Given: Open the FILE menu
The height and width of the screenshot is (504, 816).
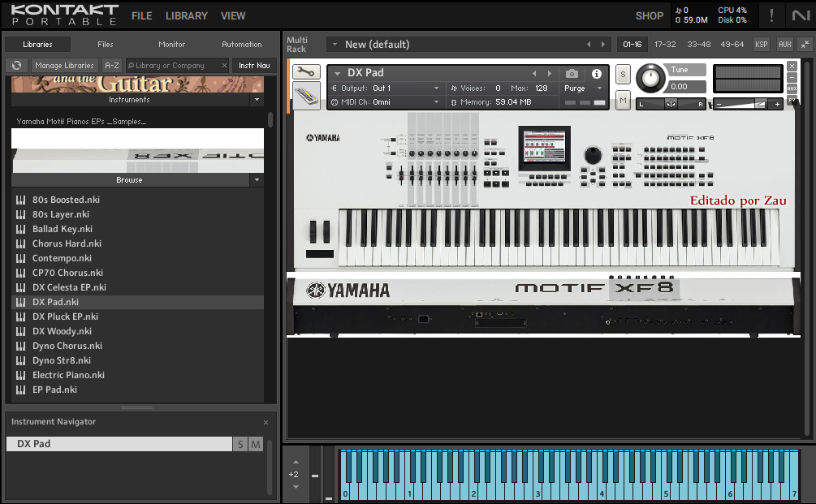Looking at the screenshot, I should coord(141,15).
